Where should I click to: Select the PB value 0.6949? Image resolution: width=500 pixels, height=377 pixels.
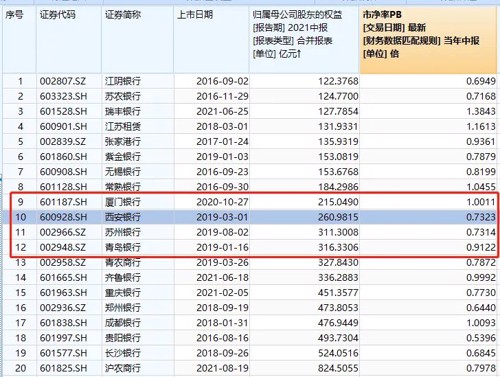click(x=481, y=81)
